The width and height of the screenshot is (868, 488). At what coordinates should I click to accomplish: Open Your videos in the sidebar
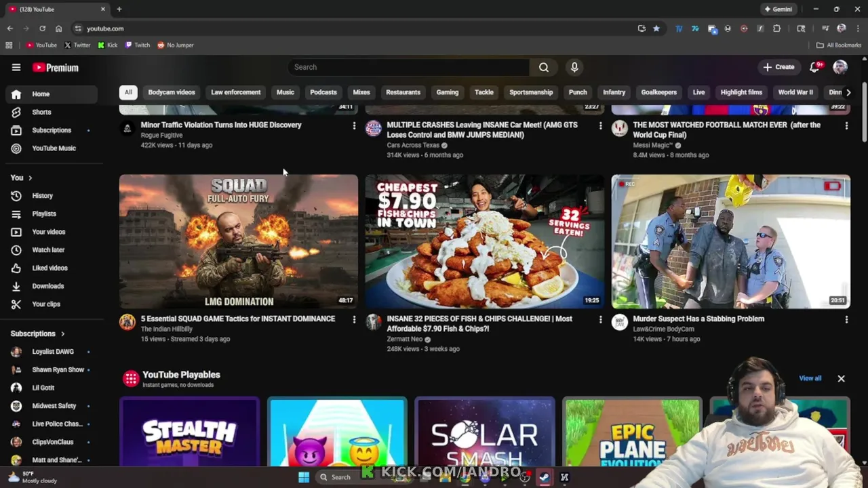52,232
